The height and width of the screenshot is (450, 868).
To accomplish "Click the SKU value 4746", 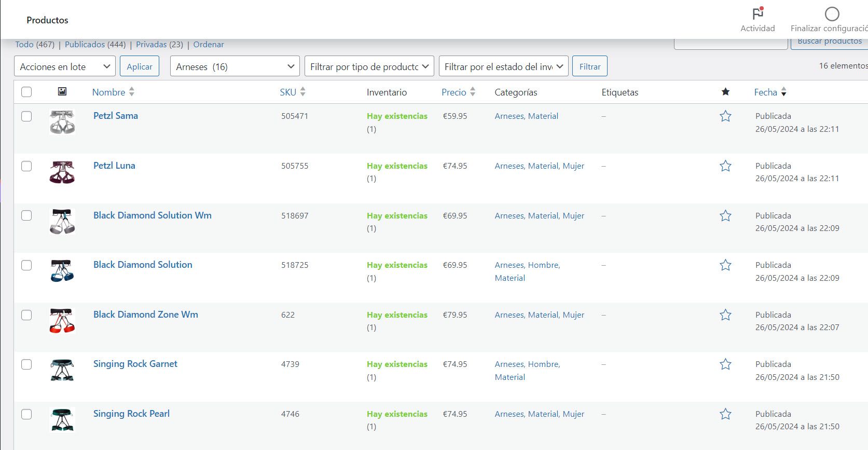I will pyautogui.click(x=290, y=414).
